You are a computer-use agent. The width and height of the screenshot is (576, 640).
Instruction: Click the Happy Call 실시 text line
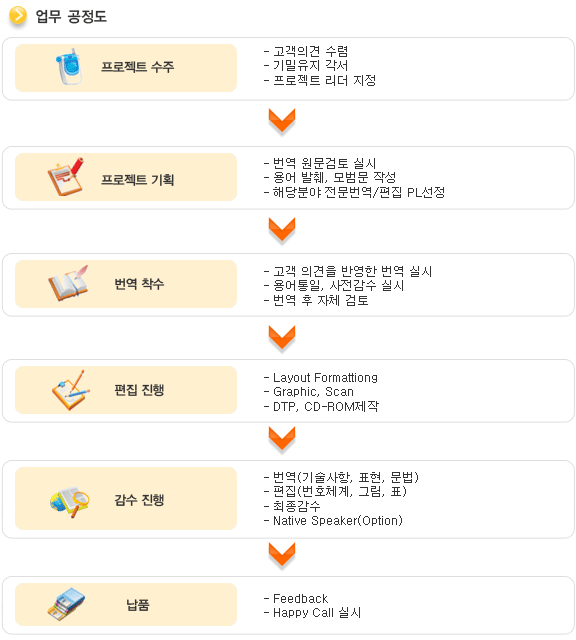click(312, 613)
